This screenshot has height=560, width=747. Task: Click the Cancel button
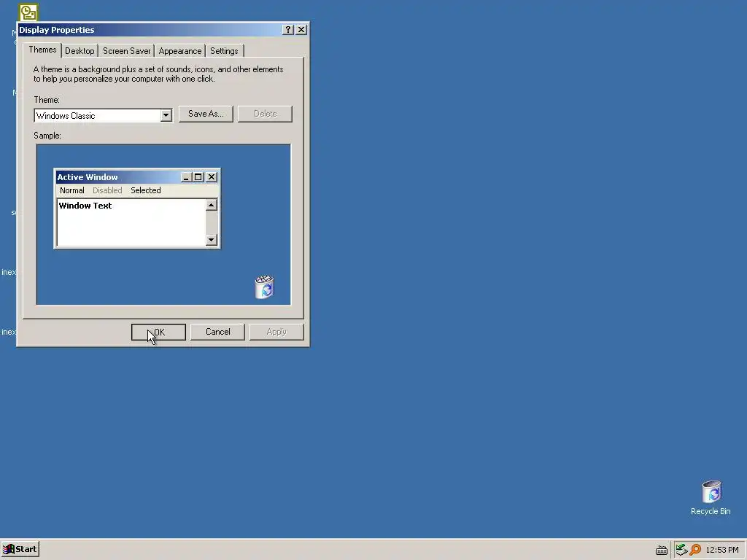[x=217, y=332]
